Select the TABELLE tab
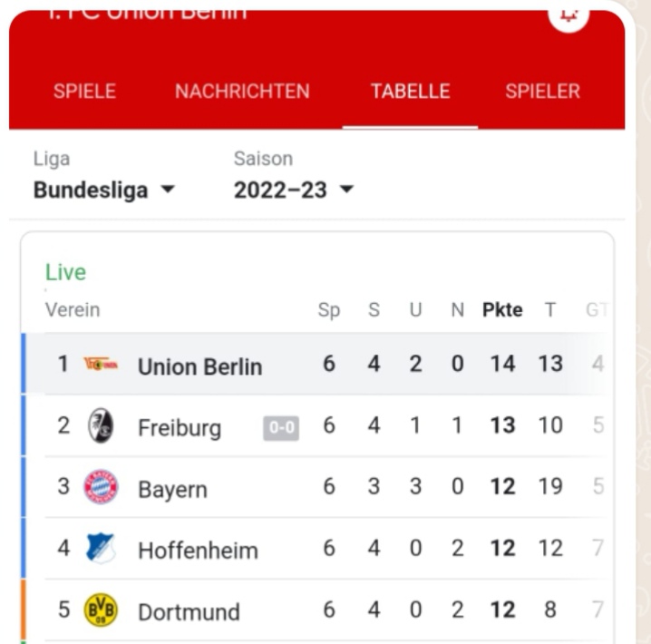Image resolution: width=651 pixels, height=644 pixels. click(x=410, y=92)
